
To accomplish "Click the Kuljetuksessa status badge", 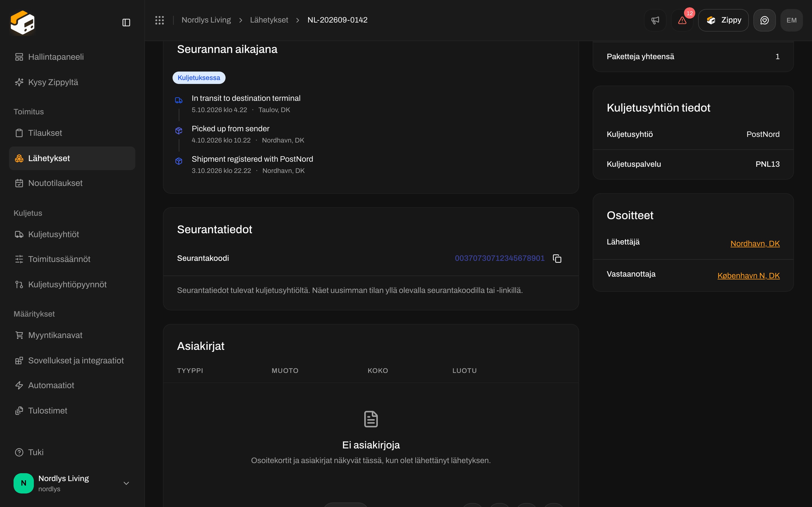I will (199, 78).
